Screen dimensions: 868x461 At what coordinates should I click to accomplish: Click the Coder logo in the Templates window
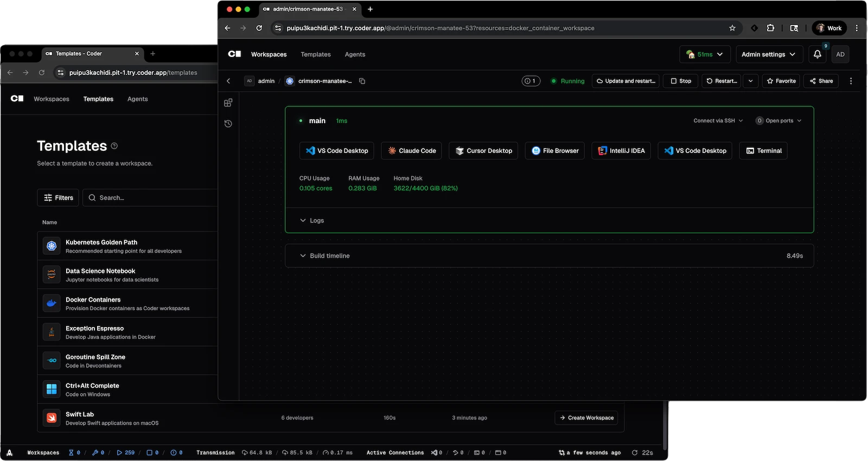pyautogui.click(x=17, y=99)
